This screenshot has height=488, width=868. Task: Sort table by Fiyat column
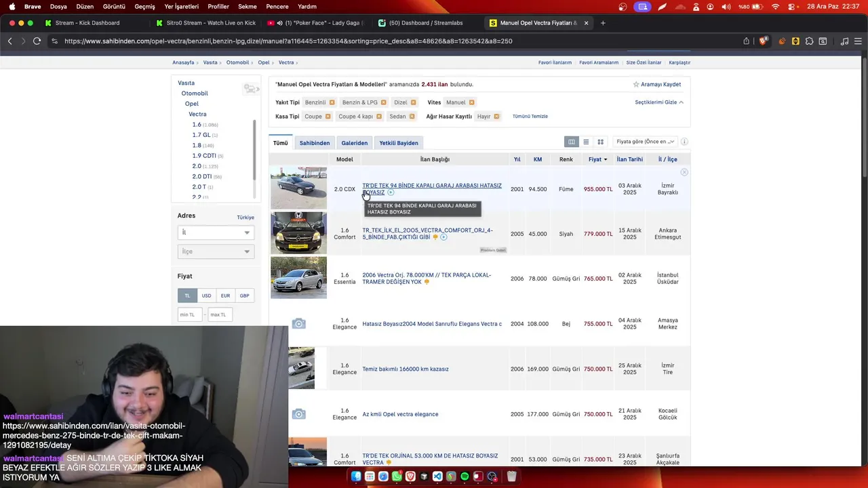click(x=597, y=159)
